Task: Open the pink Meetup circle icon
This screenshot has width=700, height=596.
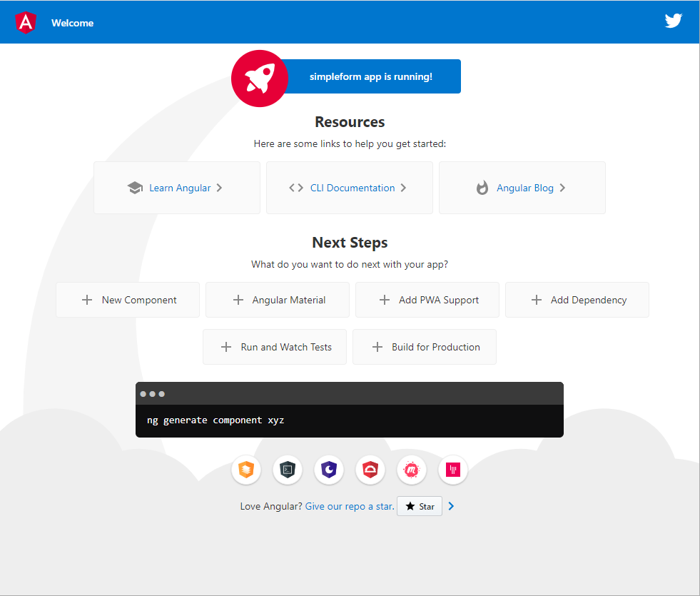Action: point(412,470)
